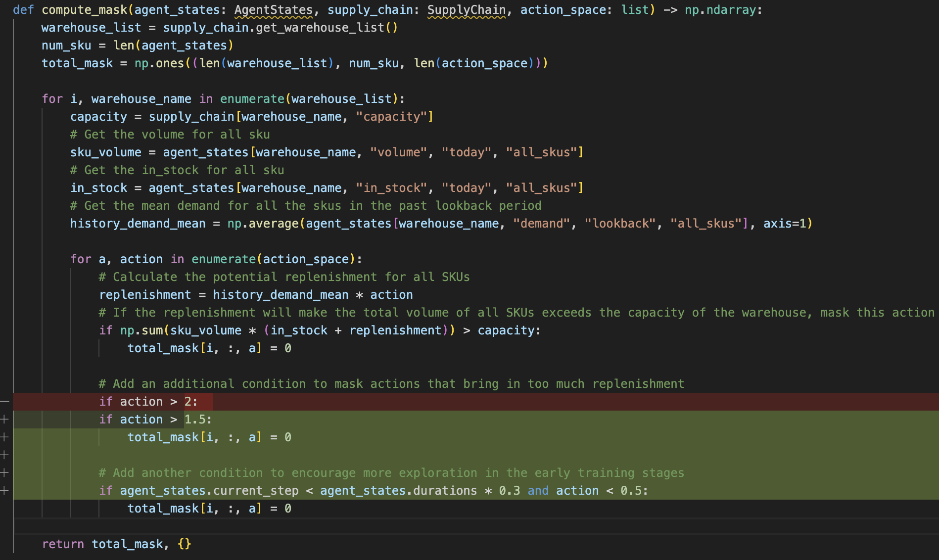Click the removed line 'if action > 2:'
The height and width of the screenshot is (560, 939).
148,402
